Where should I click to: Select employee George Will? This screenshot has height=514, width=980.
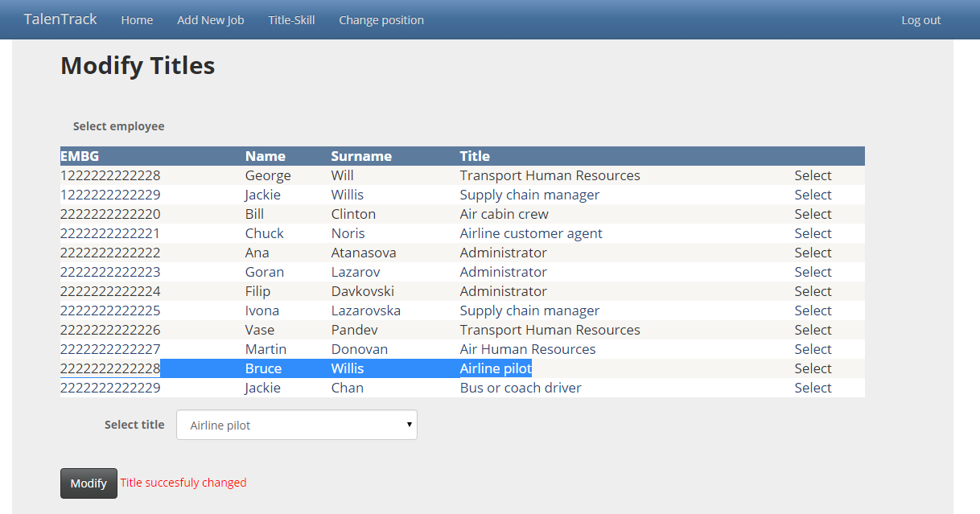coord(813,175)
